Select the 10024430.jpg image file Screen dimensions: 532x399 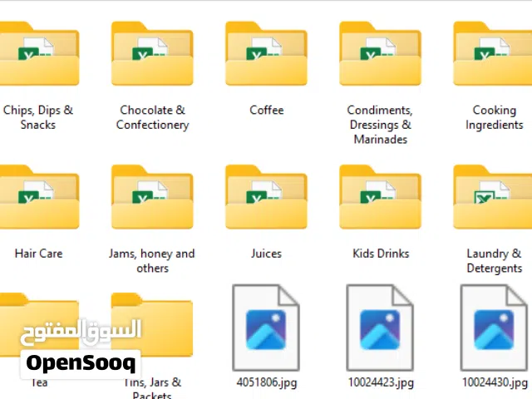click(493, 328)
